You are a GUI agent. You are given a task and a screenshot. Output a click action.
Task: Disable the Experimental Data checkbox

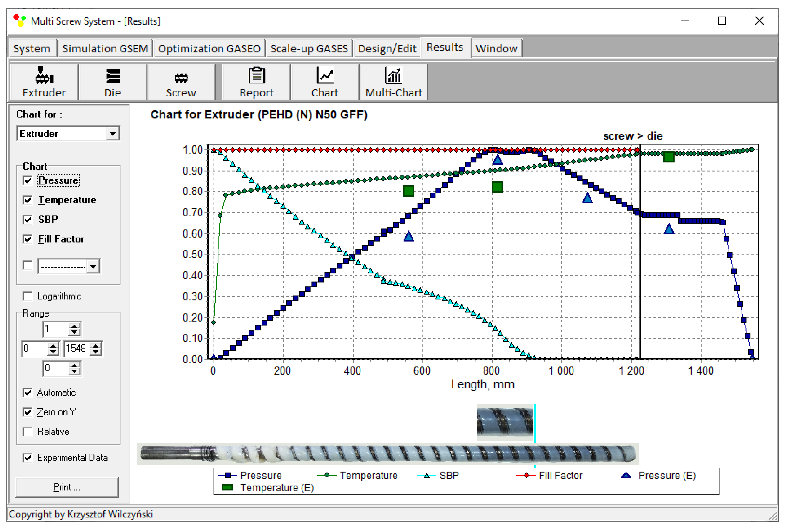pyautogui.click(x=28, y=458)
